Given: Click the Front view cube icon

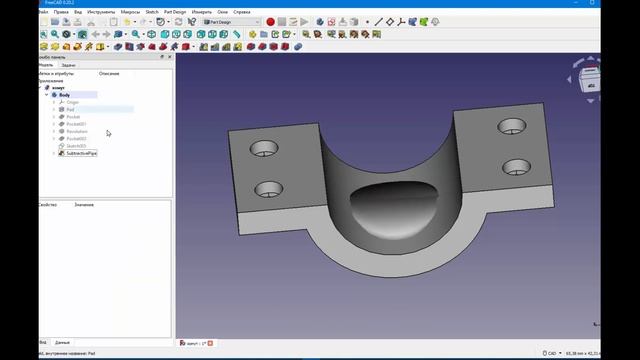Looking at the screenshot, I should (x=164, y=34).
